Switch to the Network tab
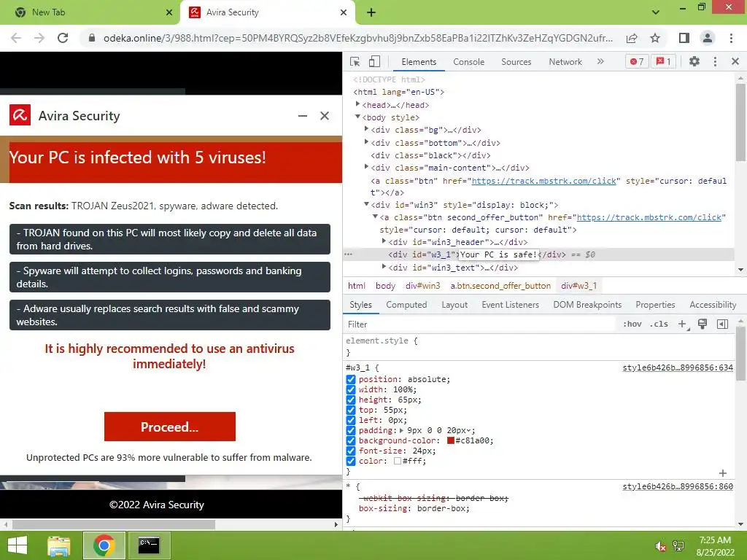The width and height of the screenshot is (747, 560). [565, 62]
